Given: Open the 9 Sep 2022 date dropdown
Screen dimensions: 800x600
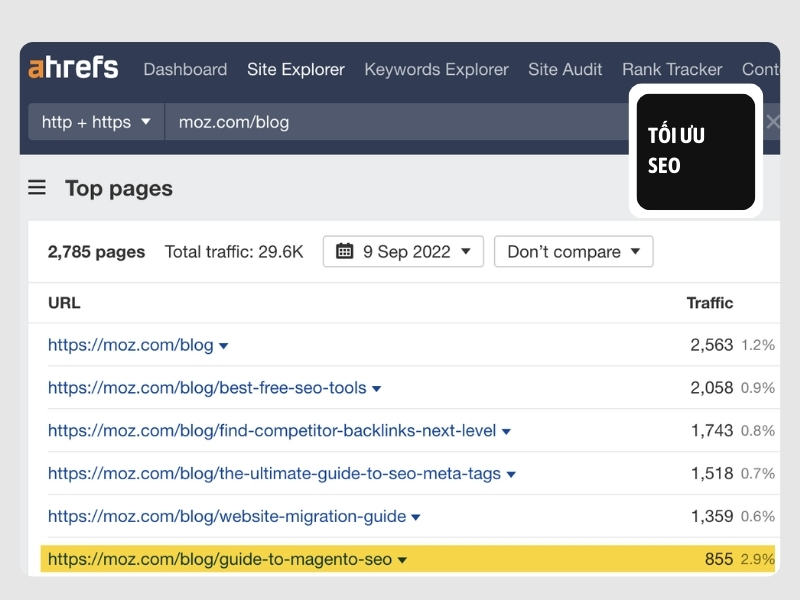Looking at the screenshot, I should pyautogui.click(x=403, y=251).
